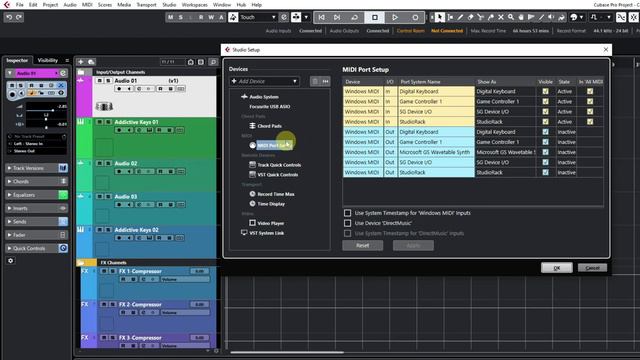Select Focusrite USB ASIO device entry
Screen dimensions: 640x360
click(269, 107)
